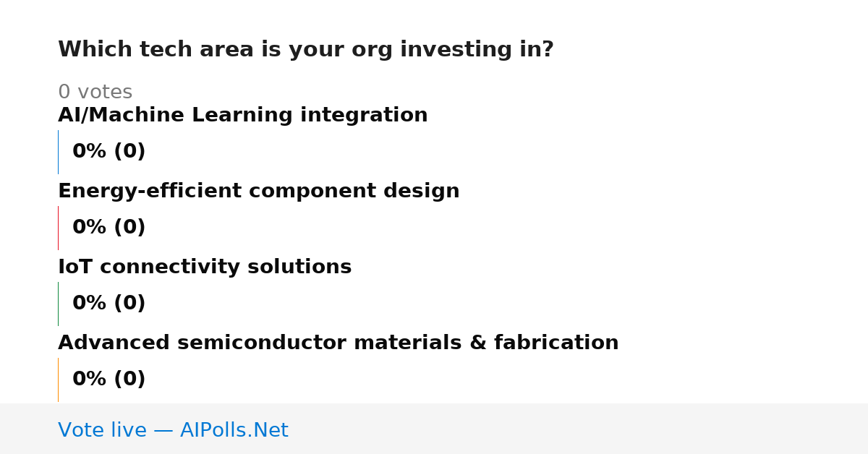
Task: Click the red bar under Energy-efficient design
Action: pos(58,228)
